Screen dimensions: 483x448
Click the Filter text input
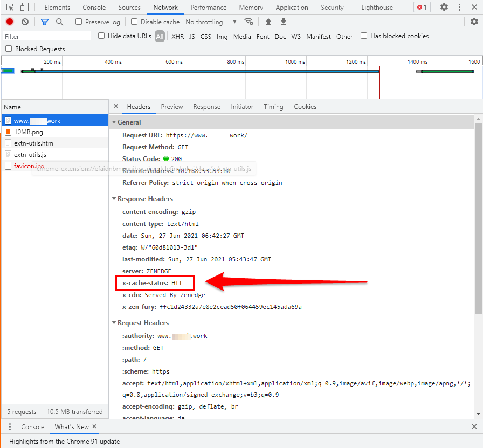[x=47, y=36]
